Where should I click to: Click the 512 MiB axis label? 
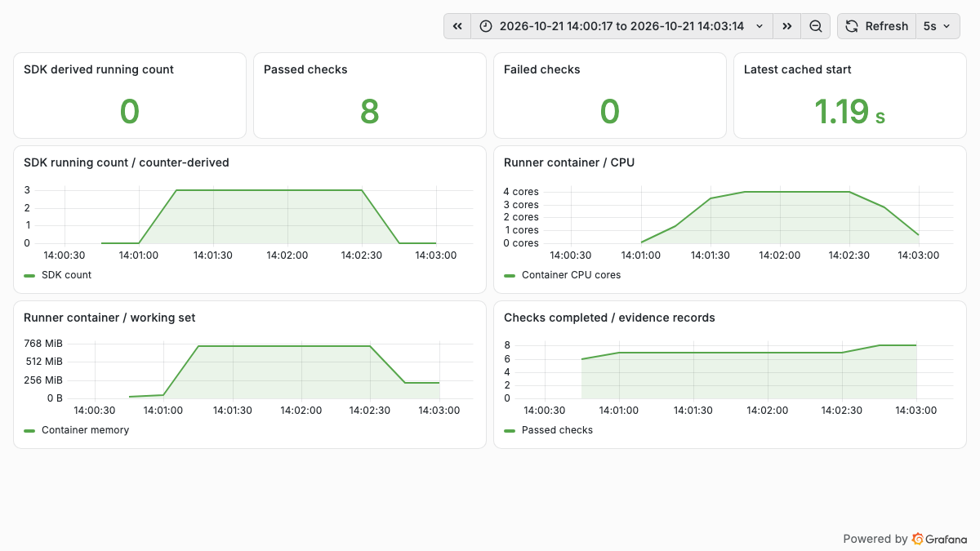[43, 362]
